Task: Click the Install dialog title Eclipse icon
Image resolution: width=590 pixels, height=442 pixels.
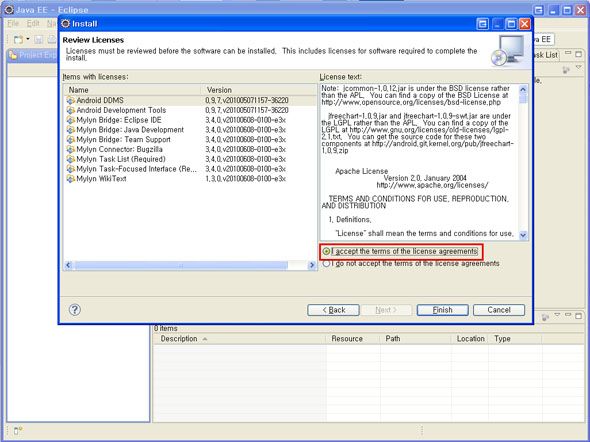Action: (x=65, y=24)
